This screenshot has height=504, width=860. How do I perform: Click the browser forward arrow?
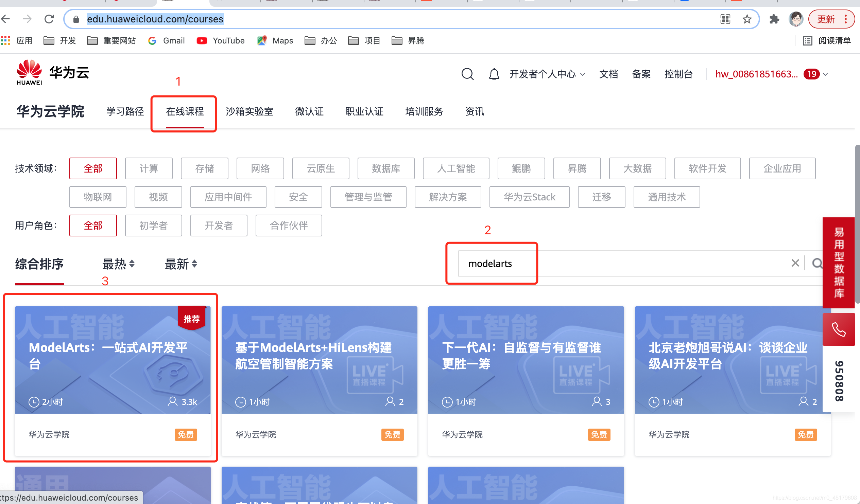point(27,19)
